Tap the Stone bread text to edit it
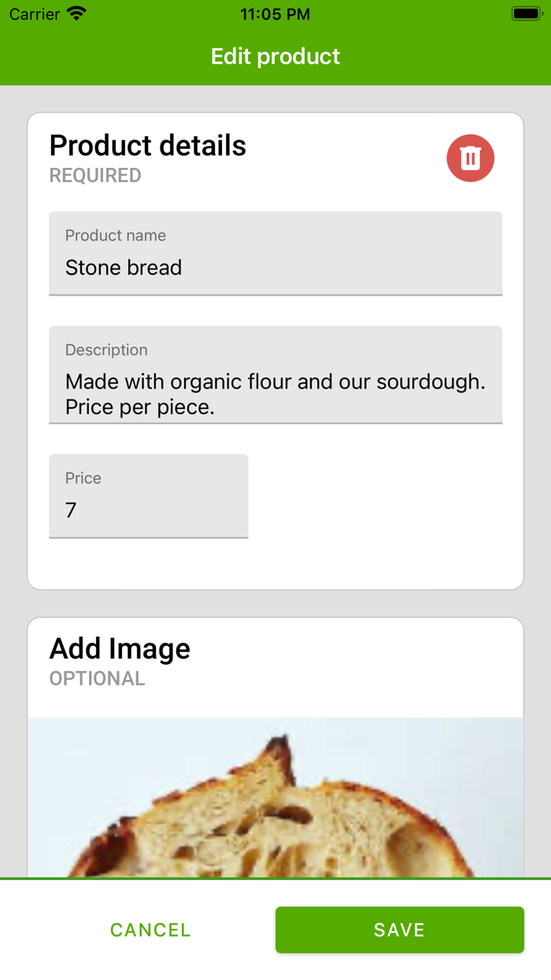551x980 pixels. tap(123, 268)
